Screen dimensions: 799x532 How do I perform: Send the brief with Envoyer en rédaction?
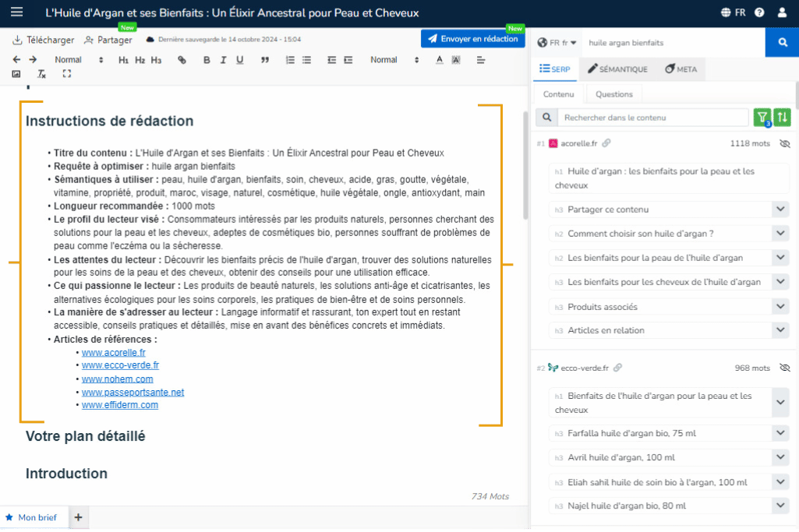[x=473, y=39]
